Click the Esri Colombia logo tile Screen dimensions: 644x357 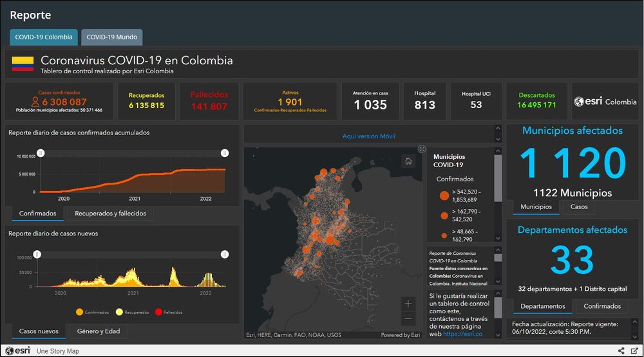pyautogui.click(x=605, y=102)
